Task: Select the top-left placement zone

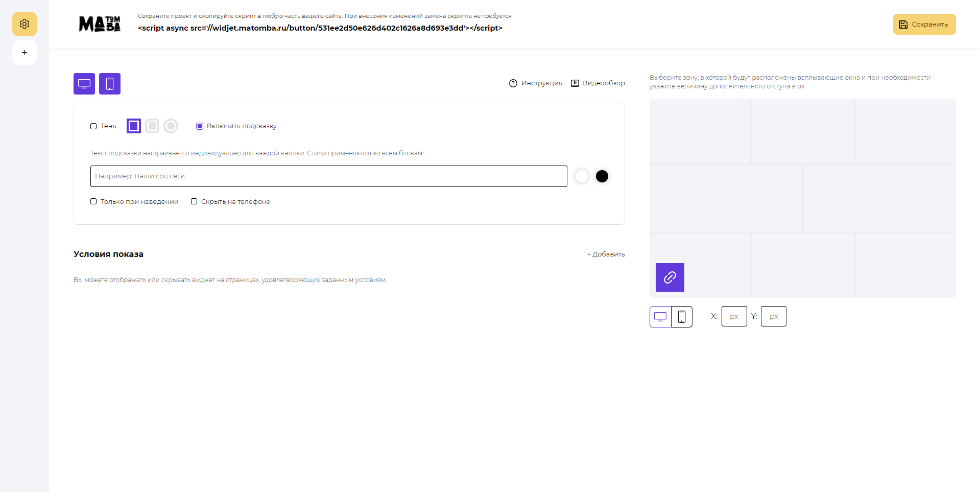Action: 700,131
